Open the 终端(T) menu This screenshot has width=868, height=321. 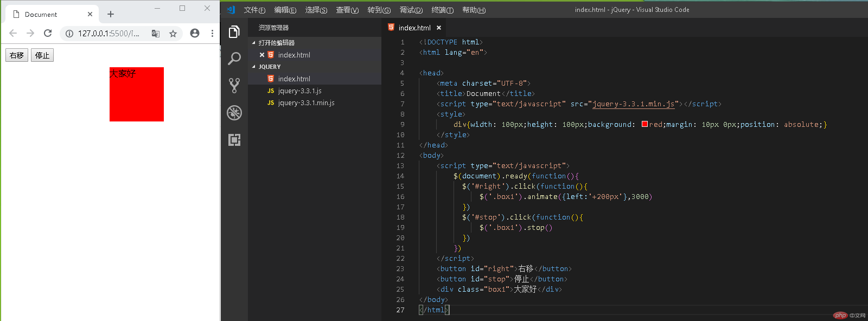(x=442, y=10)
